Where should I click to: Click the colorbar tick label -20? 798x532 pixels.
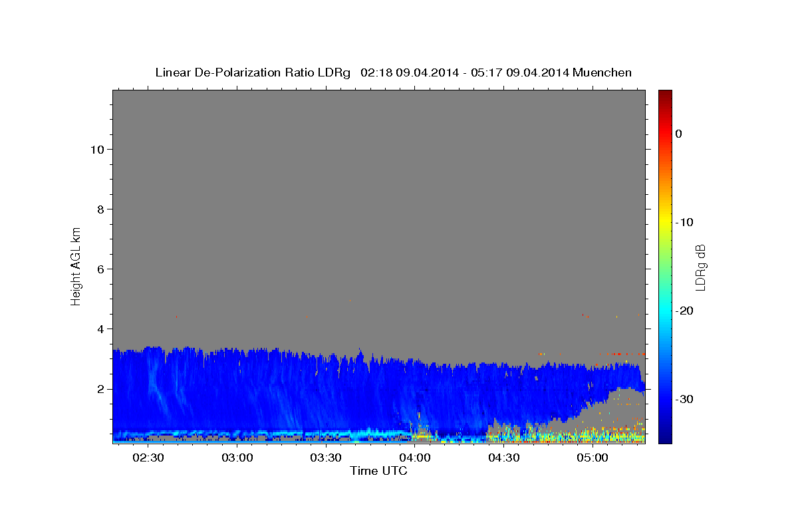[684, 311]
